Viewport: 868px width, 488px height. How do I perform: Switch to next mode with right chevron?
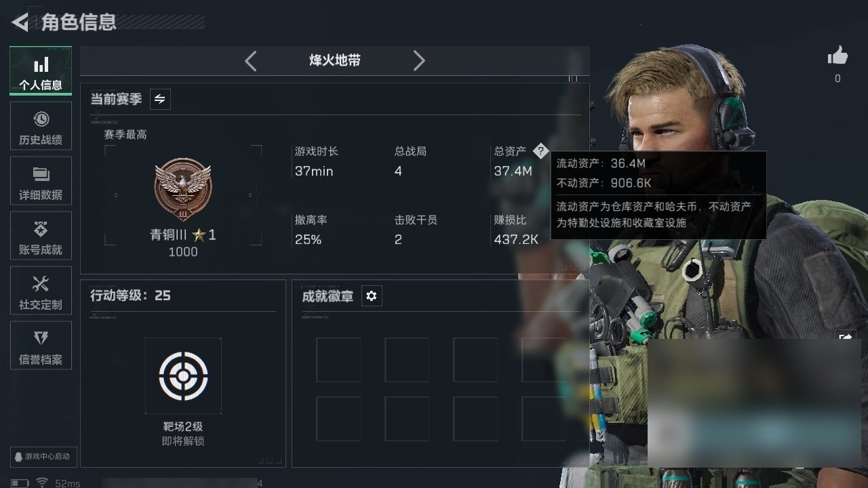point(419,61)
